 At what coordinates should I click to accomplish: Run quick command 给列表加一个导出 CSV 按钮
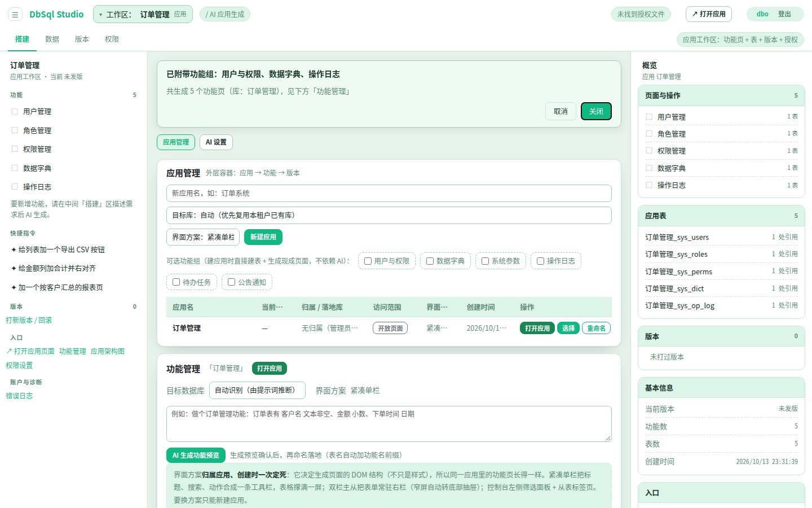click(58, 249)
